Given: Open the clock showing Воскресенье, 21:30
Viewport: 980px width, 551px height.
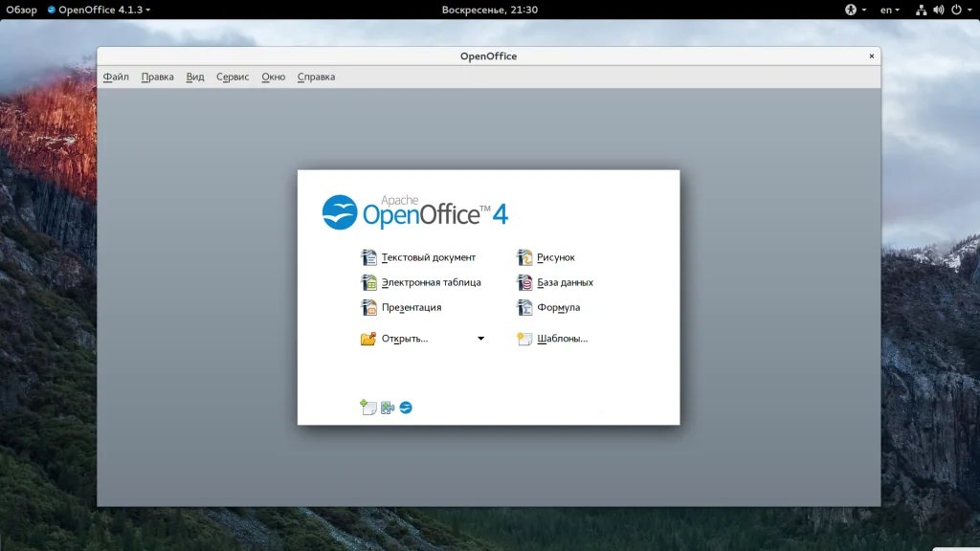Looking at the screenshot, I should coord(489,10).
